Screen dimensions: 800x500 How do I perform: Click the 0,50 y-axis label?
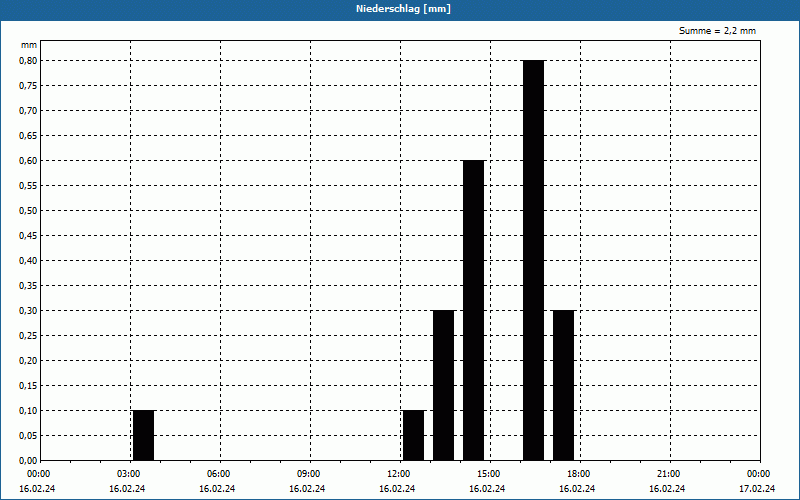click(28, 211)
